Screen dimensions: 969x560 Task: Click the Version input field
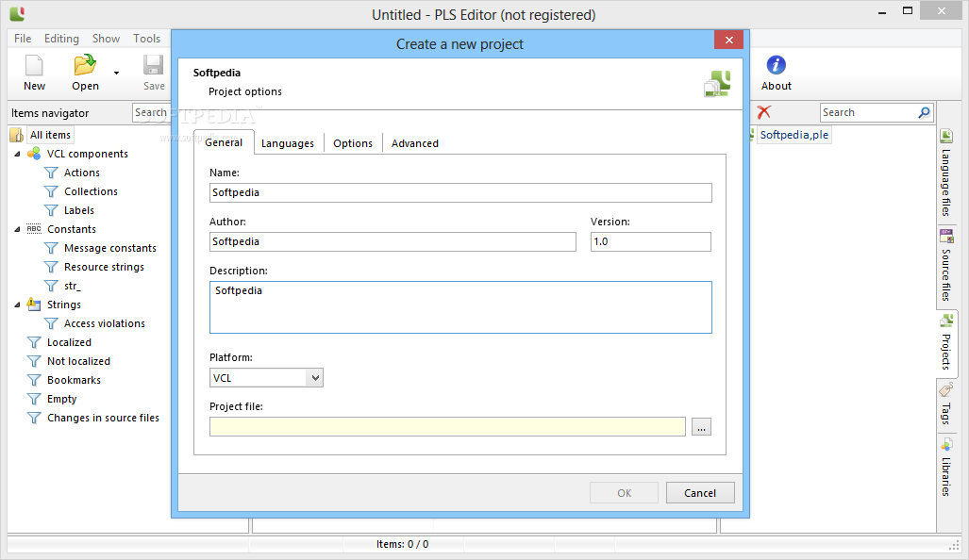(651, 241)
